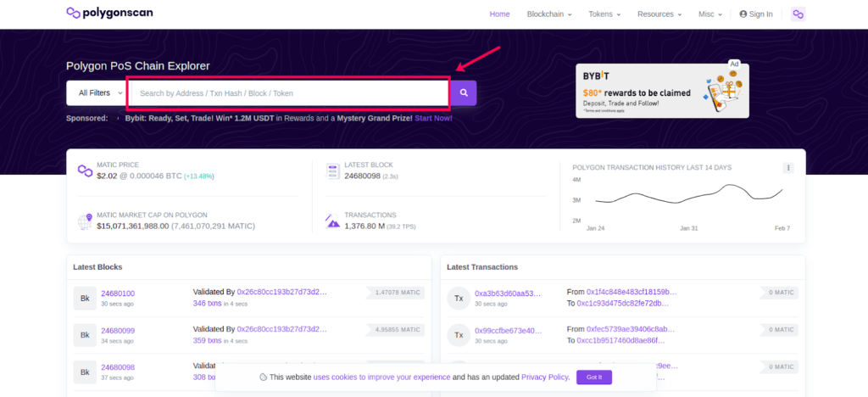Click the Latest Blocks heading
This screenshot has height=397, width=868.
(97, 267)
